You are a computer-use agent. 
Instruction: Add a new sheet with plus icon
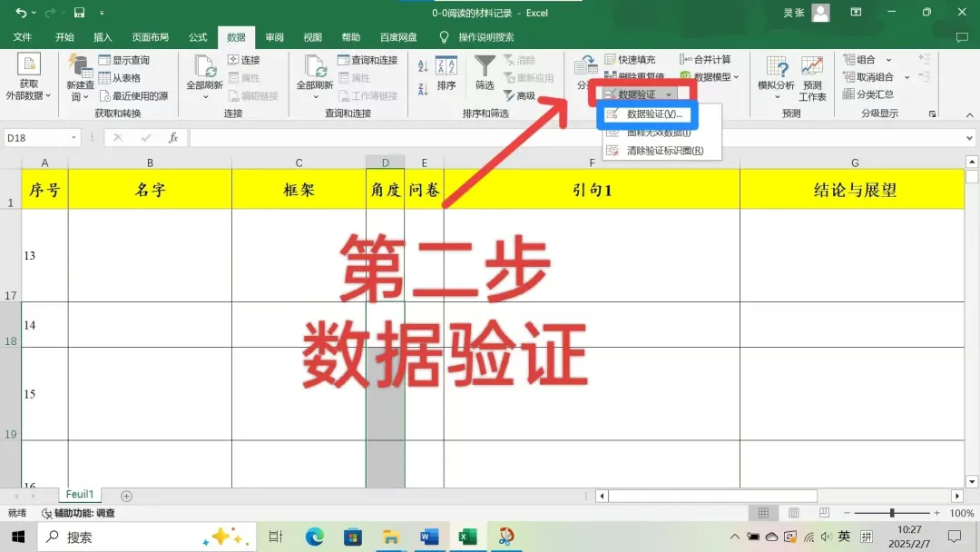[126, 496]
